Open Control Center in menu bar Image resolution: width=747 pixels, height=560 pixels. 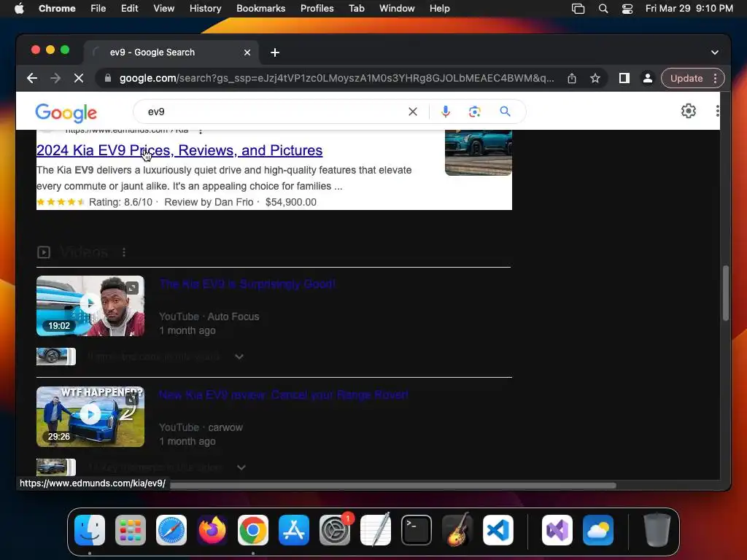pyautogui.click(x=627, y=9)
